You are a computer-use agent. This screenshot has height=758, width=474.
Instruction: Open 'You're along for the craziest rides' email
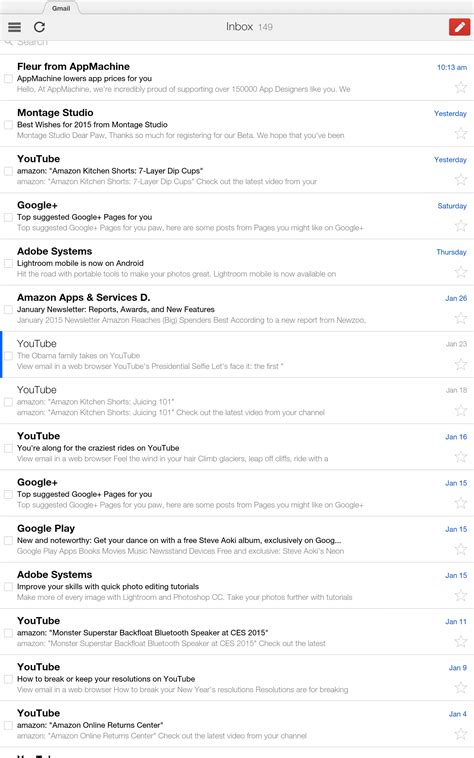click(237, 447)
